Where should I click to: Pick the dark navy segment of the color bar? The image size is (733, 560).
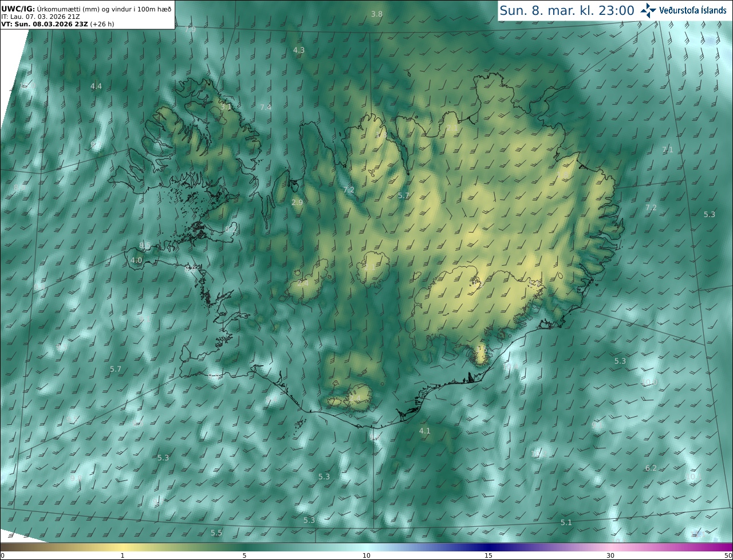488,547
